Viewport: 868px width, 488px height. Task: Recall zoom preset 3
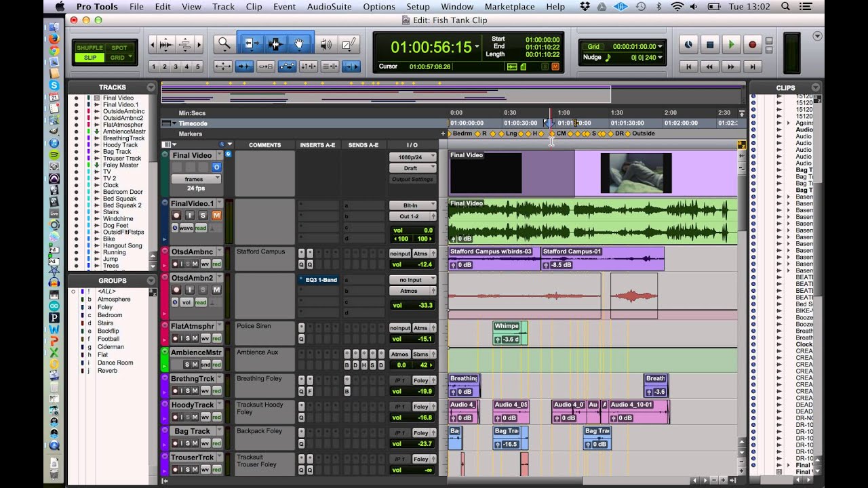coord(176,66)
